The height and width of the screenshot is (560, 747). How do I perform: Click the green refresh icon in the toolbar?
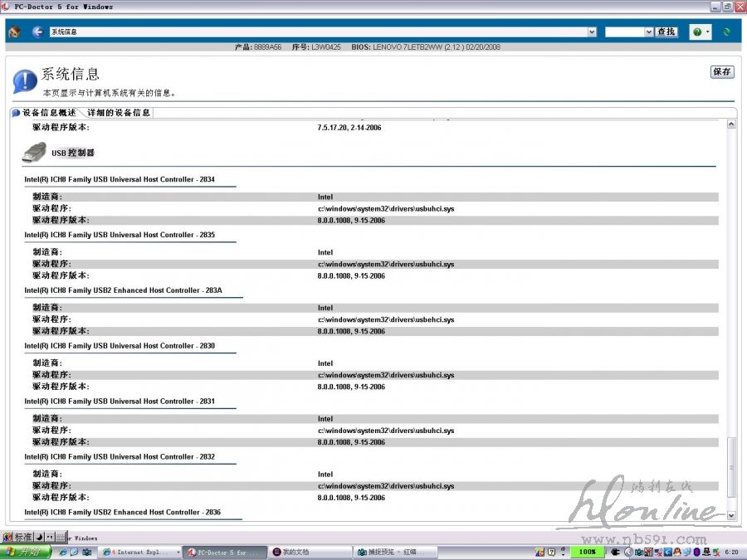[x=727, y=32]
